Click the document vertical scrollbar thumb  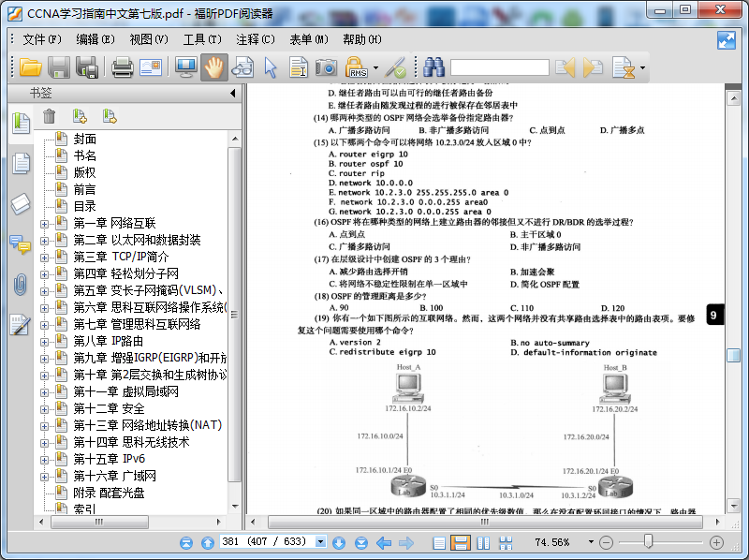[733, 355]
